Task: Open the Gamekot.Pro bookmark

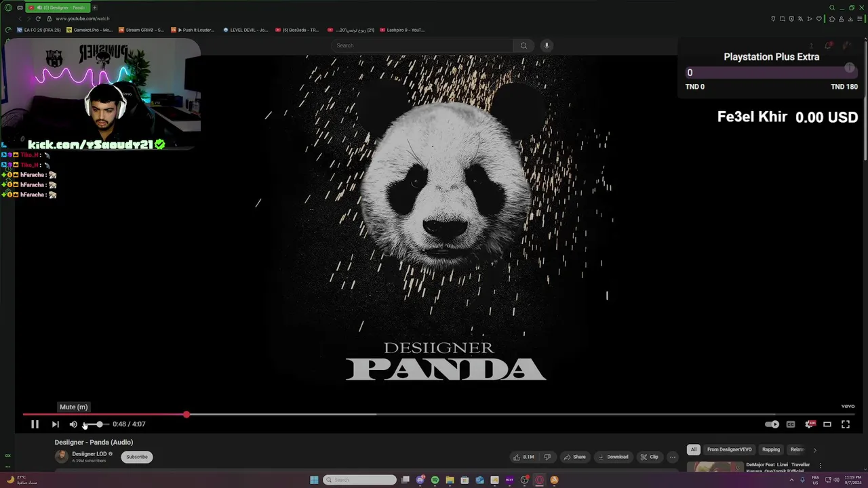Action: 90,30
